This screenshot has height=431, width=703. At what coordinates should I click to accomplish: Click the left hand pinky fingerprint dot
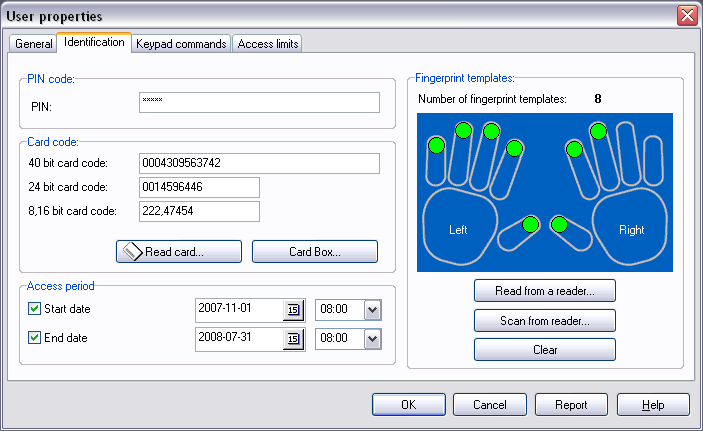click(x=436, y=146)
